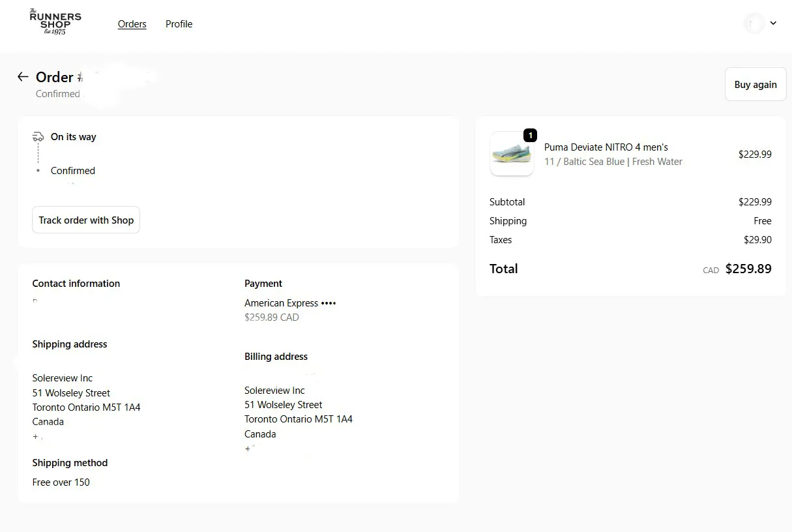Click the Shipping address heading
The height and width of the screenshot is (532, 792).
(70, 344)
